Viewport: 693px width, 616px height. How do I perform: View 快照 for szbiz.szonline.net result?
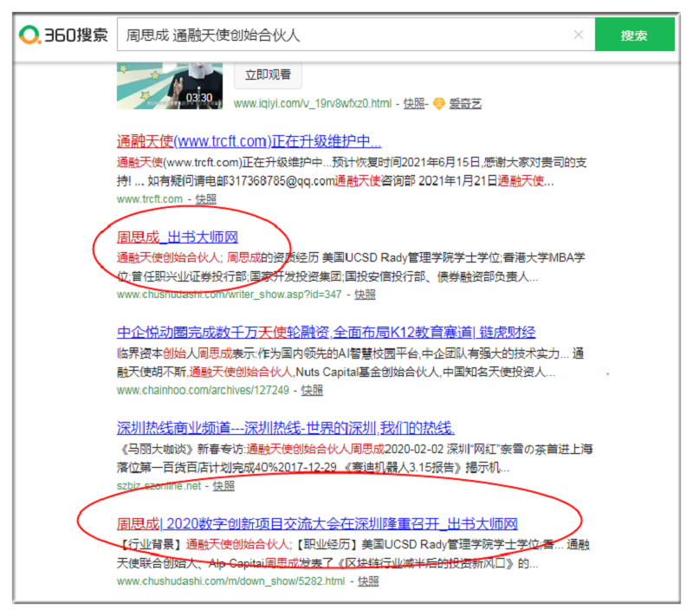point(223,486)
